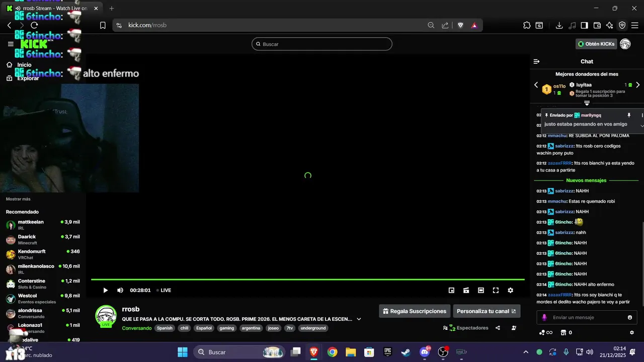
Task: Bookmark this page
Action: coord(103,25)
